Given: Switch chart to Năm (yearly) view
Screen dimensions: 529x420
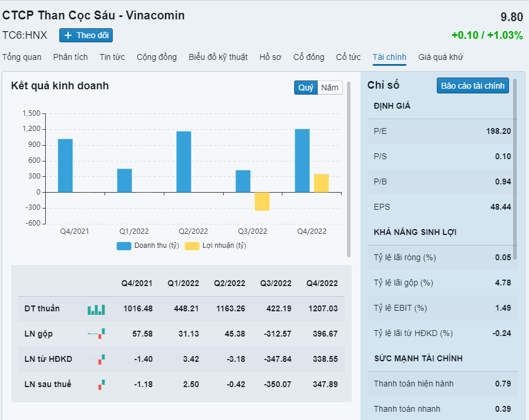Looking at the screenshot, I should [x=330, y=88].
